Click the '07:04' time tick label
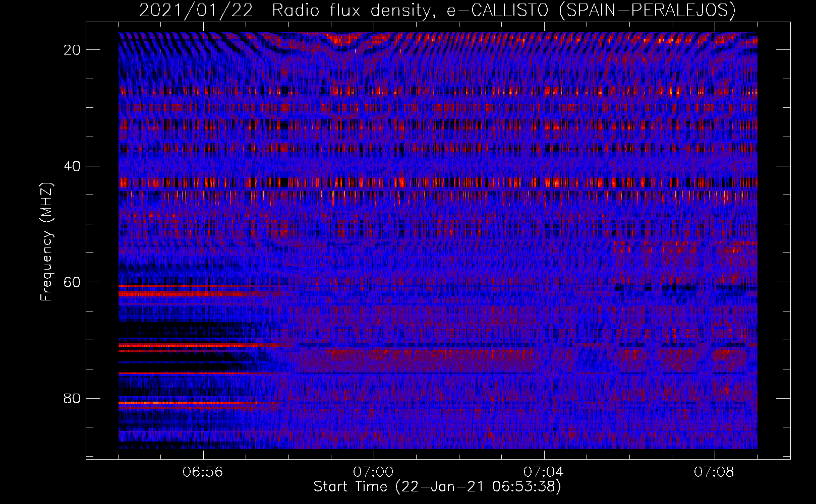Image resolution: width=816 pixels, height=504 pixels. point(544,472)
